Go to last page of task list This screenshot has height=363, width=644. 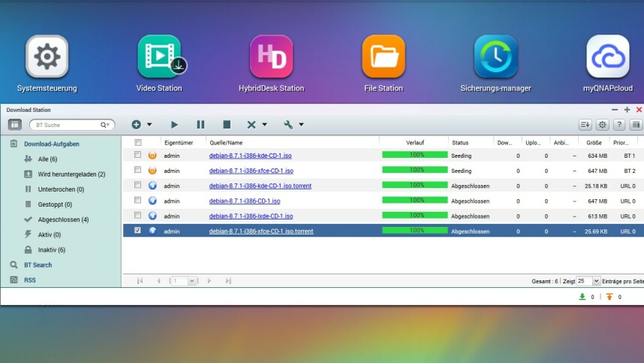tap(228, 281)
